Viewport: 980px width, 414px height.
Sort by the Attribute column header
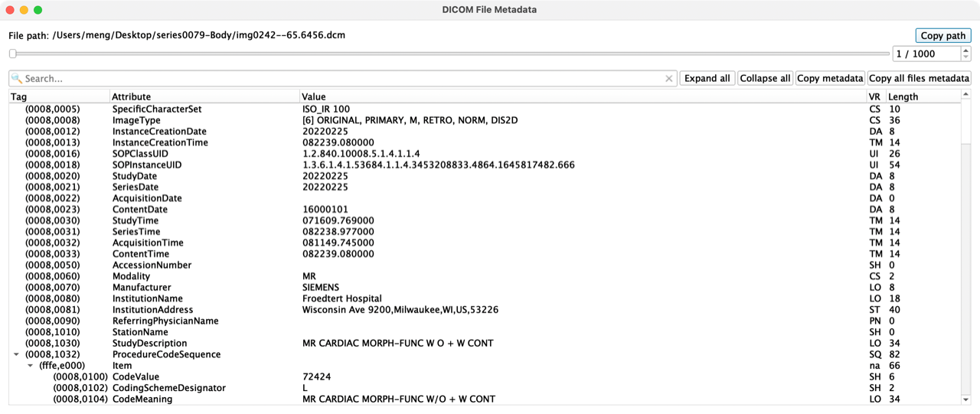click(x=131, y=96)
